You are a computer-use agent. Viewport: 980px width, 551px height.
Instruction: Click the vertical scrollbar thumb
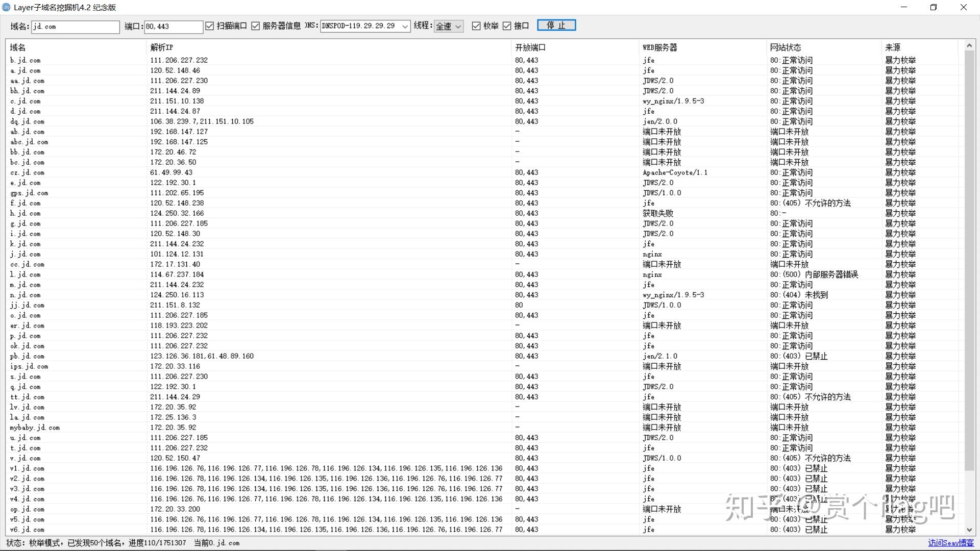click(969, 260)
